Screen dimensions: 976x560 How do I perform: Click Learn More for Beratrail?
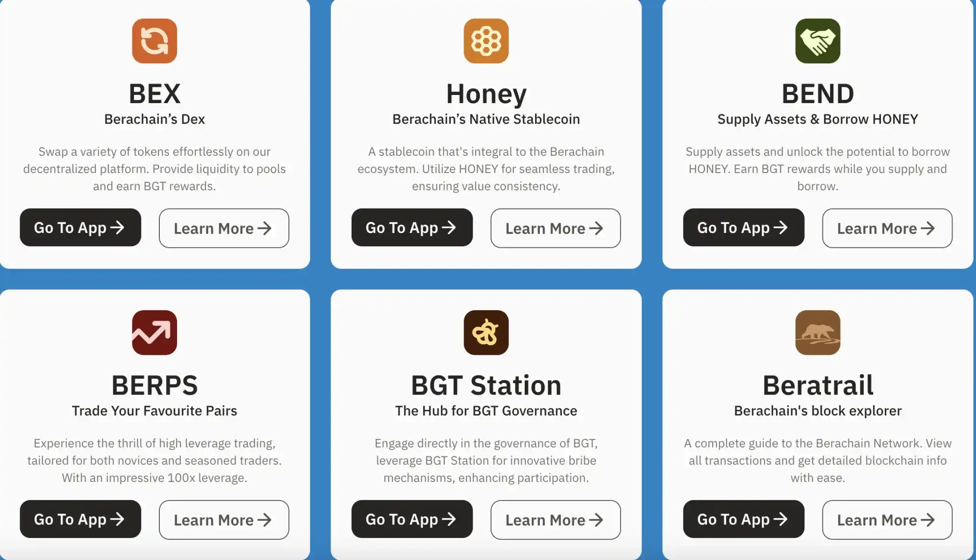pyautogui.click(x=887, y=519)
